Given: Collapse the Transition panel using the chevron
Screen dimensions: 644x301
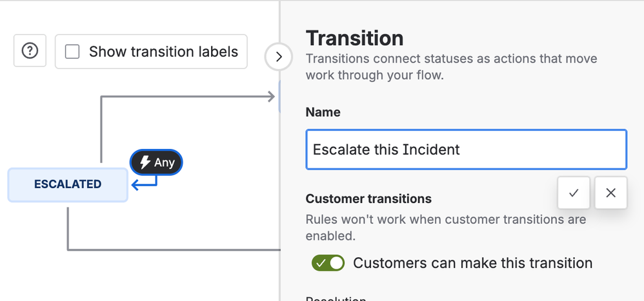Looking at the screenshot, I should tap(279, 57).
